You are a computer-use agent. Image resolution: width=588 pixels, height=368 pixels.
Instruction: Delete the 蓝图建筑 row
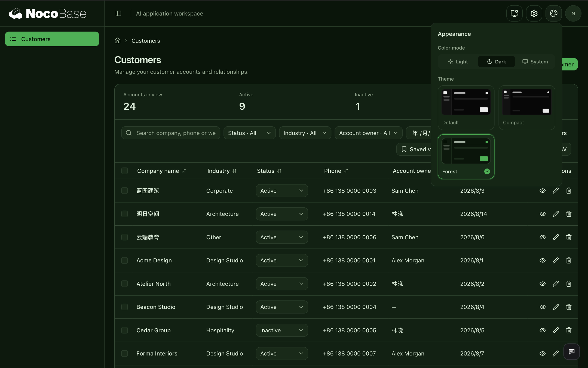[569, 191]
